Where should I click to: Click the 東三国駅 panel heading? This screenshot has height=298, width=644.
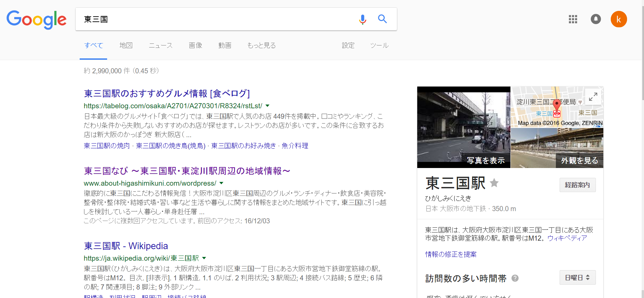[x=455, y=183]
